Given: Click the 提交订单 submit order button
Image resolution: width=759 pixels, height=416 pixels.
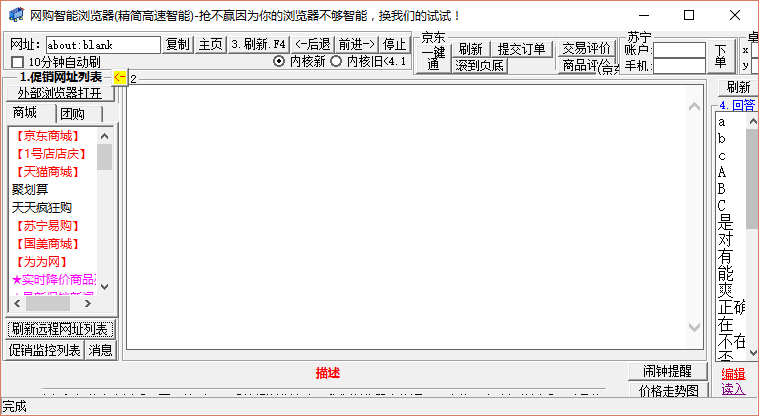Looking at the screenshot, I should 521,49.
